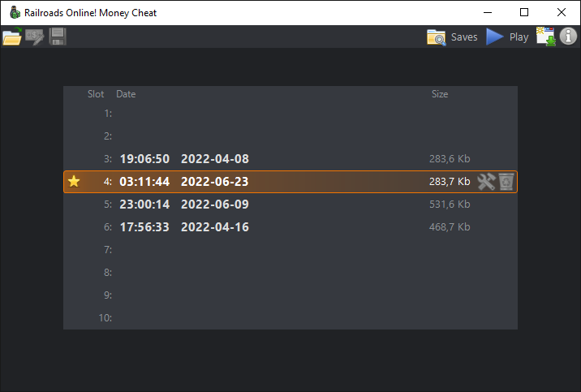Image resolution: width=581 pixels, height=392 pixels.
Task: Open the info about icon
Action: click(568, 37)
